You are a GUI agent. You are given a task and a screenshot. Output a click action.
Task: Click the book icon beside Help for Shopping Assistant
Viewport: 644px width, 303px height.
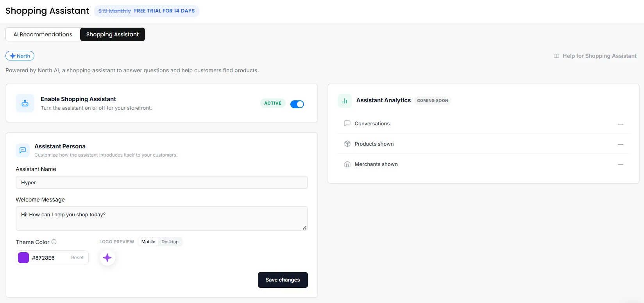click(556, 56)
